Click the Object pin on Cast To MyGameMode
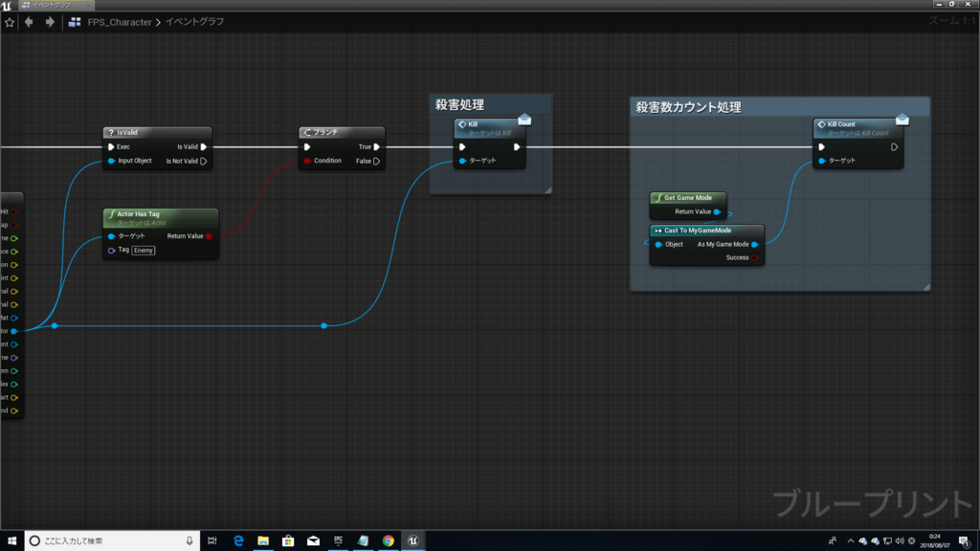The height and width of the screenshot is (551, 980). (658, 245)
